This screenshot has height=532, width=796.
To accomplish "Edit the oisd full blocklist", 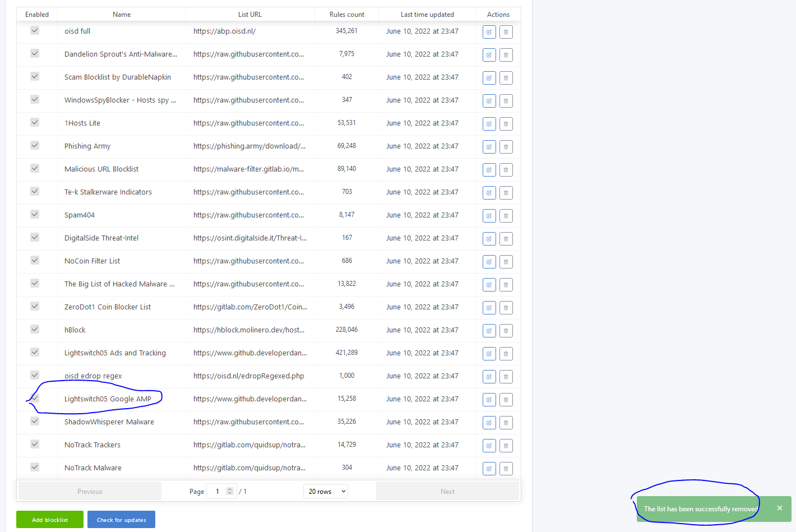I will click(489, 32).
